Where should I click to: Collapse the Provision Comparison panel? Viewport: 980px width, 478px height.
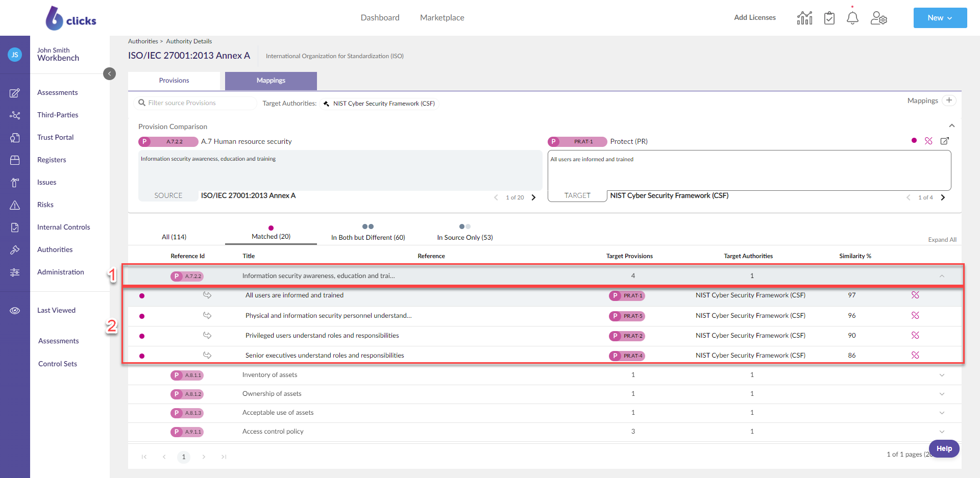coord(952,125)
